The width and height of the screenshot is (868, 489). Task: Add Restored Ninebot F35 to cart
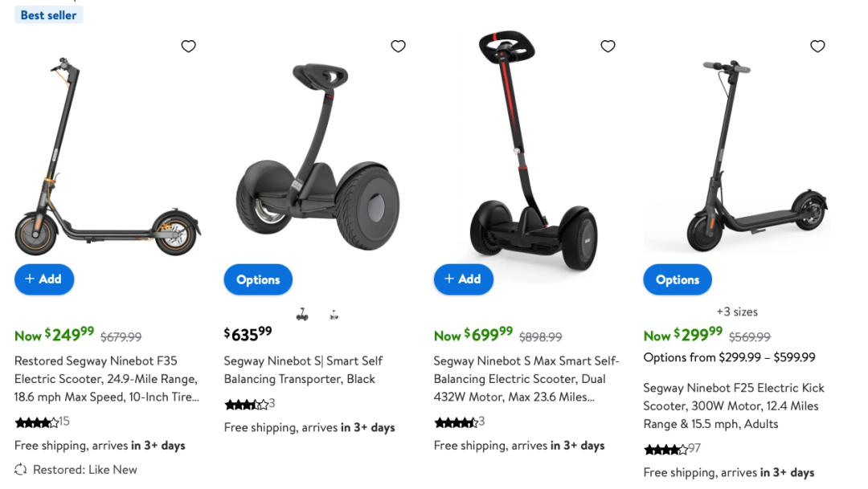click(44, 279)
